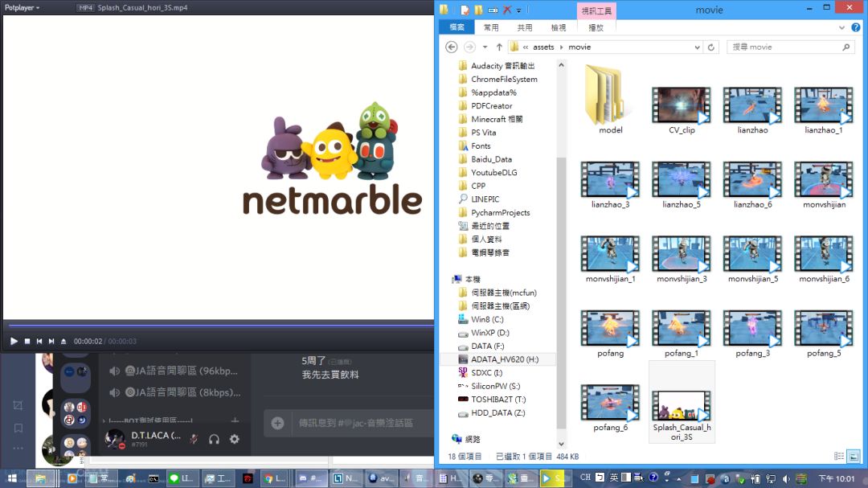Open the 檔案 file tab in Explorer
This screenshot has height=488, width=868.
457,27
